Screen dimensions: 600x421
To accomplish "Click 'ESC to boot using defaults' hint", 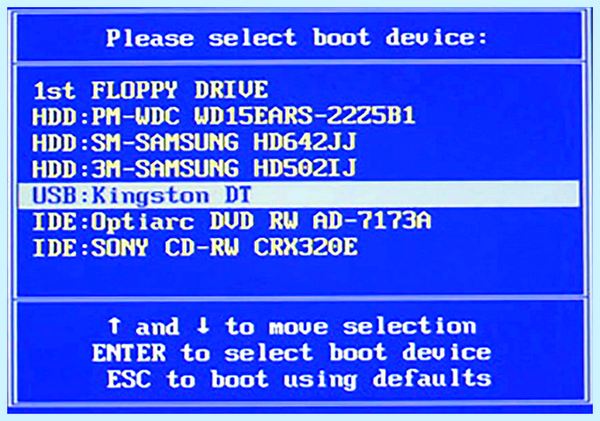I will point(298,379).
